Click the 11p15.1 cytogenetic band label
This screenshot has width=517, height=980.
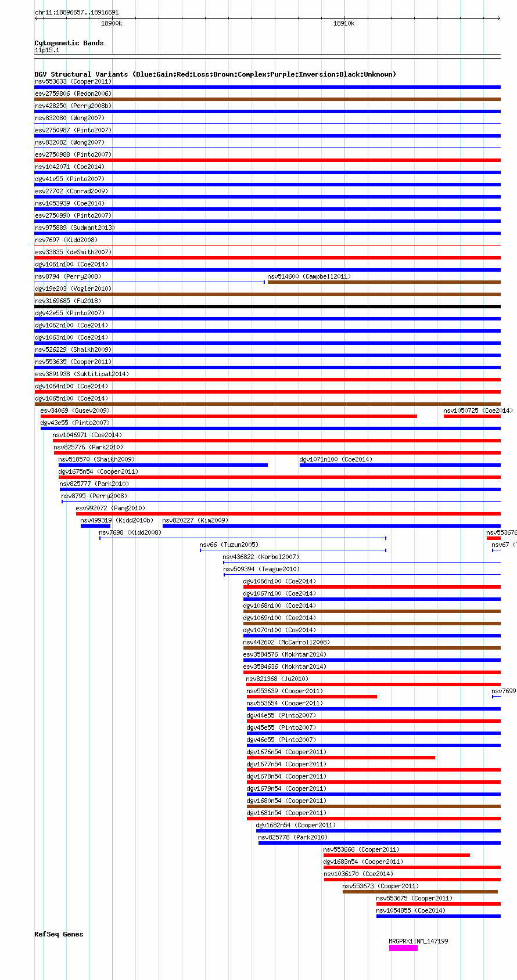47,50
